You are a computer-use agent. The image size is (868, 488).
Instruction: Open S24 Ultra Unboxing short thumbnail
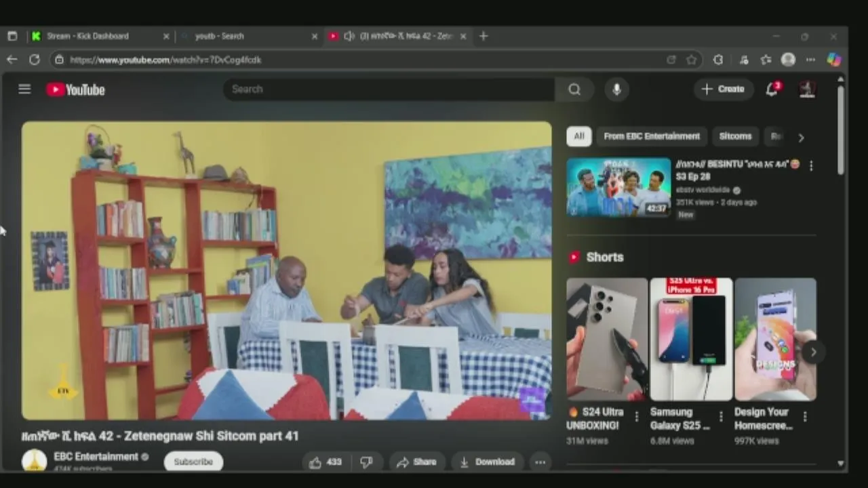[607, 339]
